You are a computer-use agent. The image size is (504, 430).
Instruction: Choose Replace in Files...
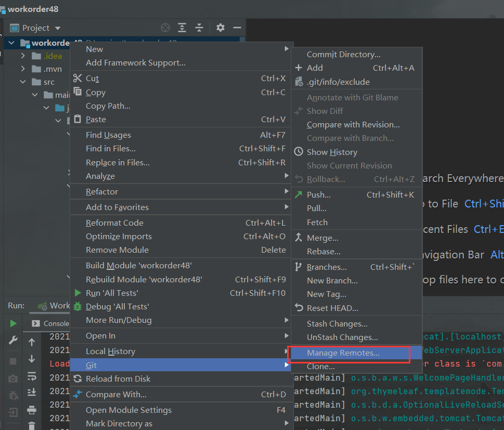tap(180, 163)
